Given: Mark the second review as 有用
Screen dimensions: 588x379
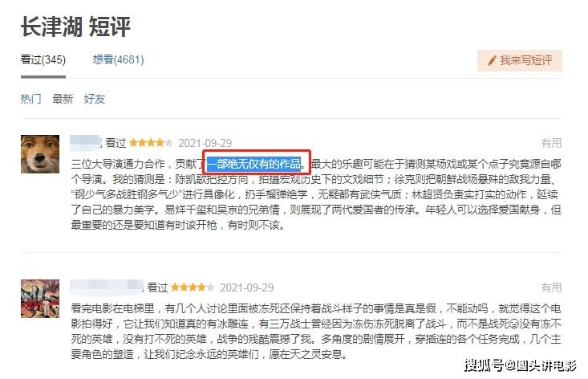Looking at the screenshot, I should click(551, 287).
